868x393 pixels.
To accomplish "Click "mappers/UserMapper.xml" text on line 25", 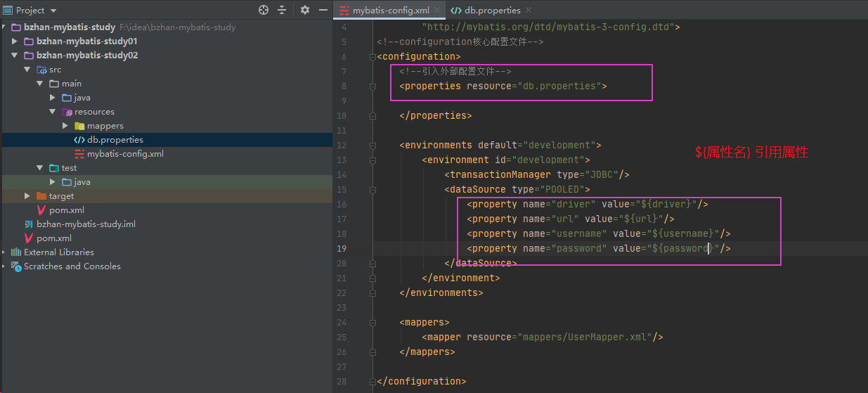I will (585, 337).
